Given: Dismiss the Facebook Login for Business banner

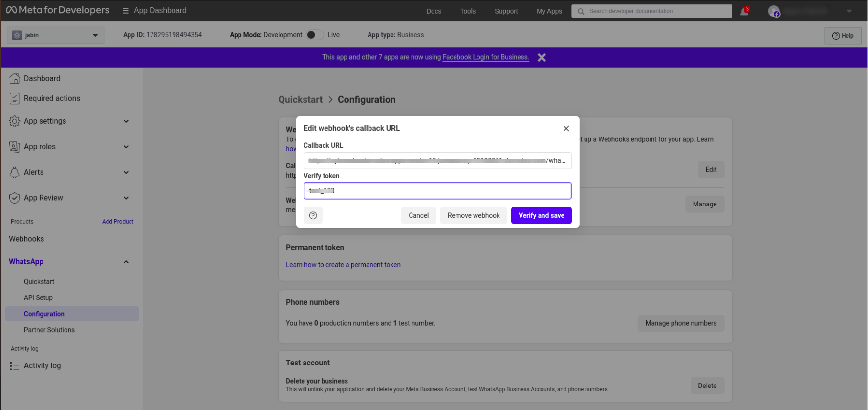Looking at the screenshot, I should [542, 57].
